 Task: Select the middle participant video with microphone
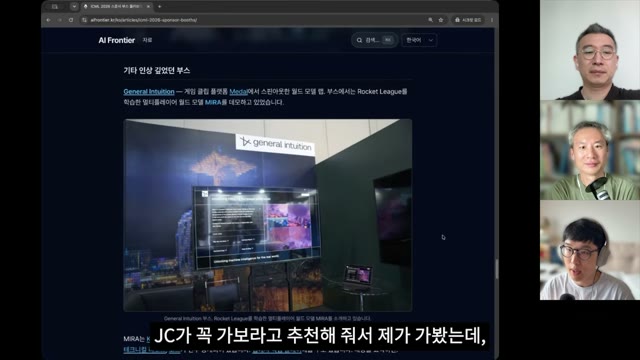(590, 150)
